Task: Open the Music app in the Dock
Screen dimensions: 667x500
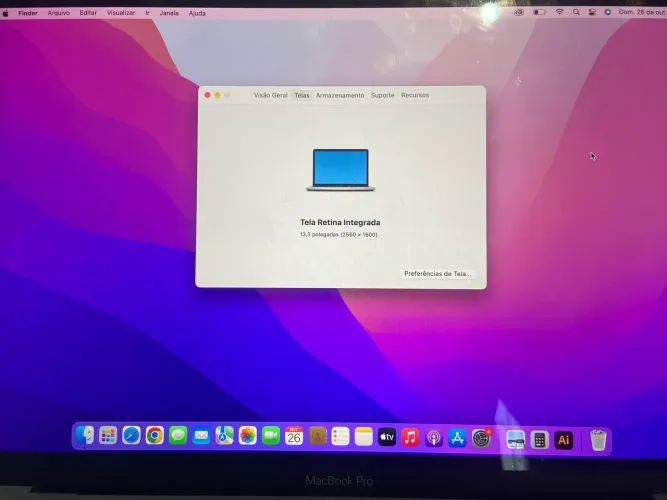Action: pos(410,437)
